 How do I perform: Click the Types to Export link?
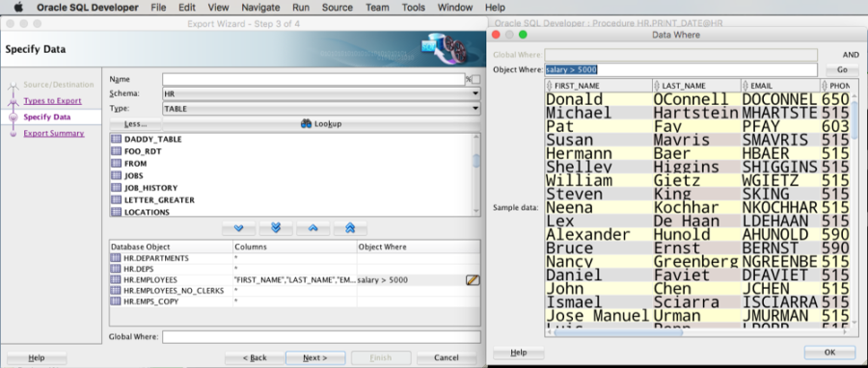[53, 100]
